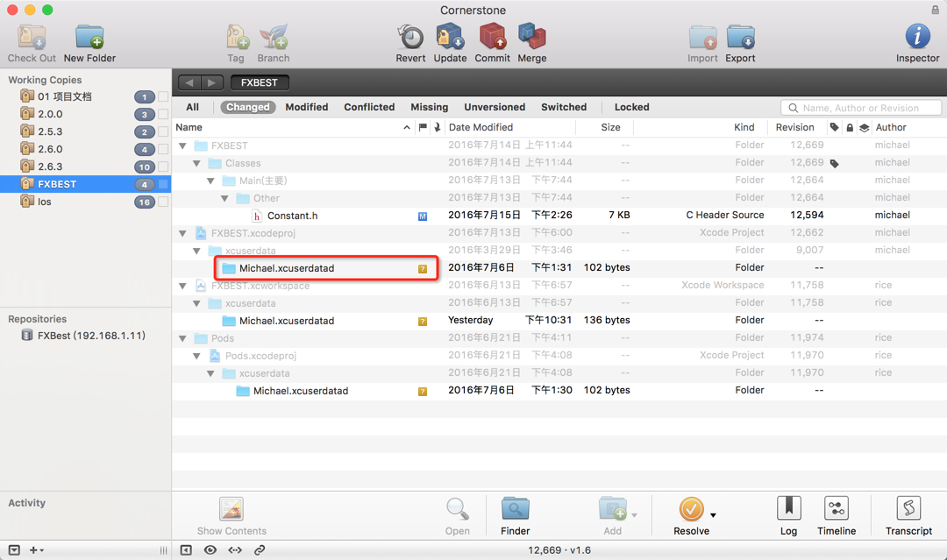Screen dimensions: 947x560
Task: Show the Transcript
Action: pos(909,509)
